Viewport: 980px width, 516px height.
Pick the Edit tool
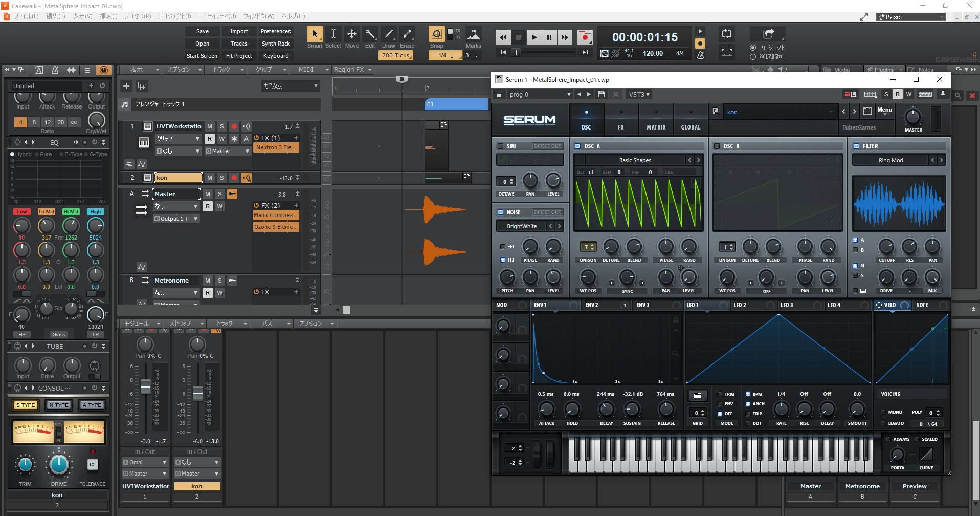[370, 34]
